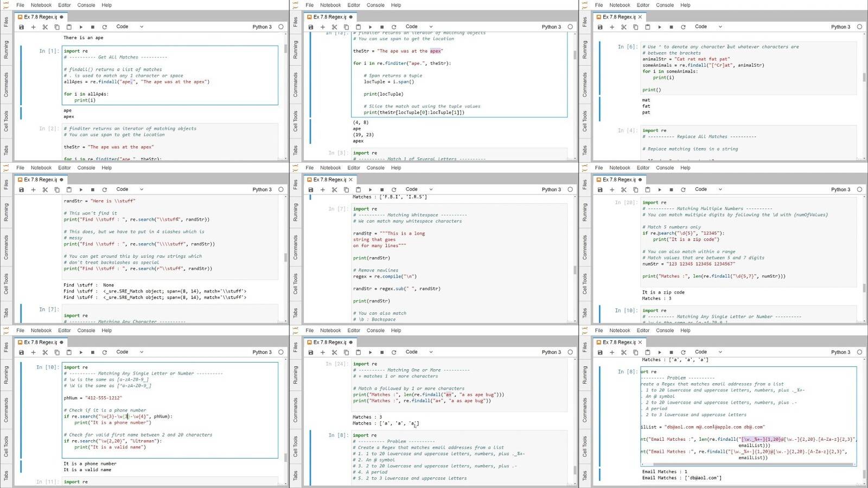
Task: Stop the kernel via bottom-left notebook's square icon
Action: pyautogui.click(x=93, y=352)
